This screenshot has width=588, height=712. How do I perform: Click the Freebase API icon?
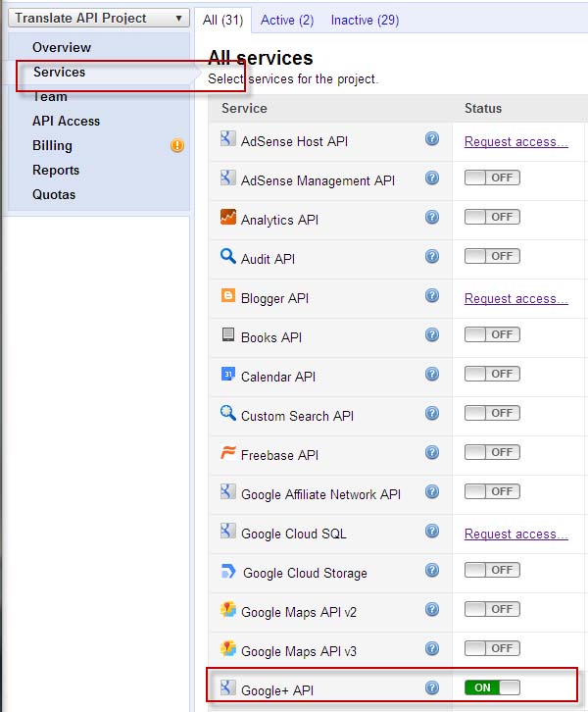click(x=227, y=452)
